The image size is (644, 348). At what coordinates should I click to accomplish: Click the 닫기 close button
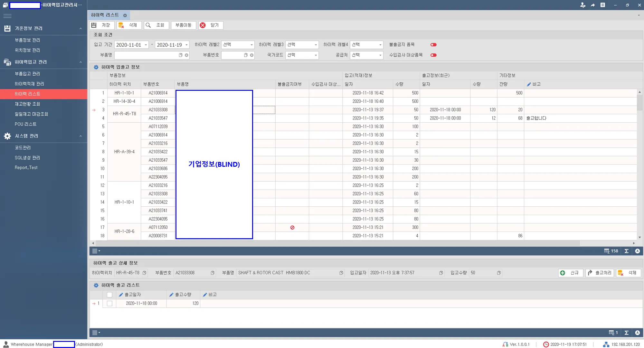click(x=211, y=25)
